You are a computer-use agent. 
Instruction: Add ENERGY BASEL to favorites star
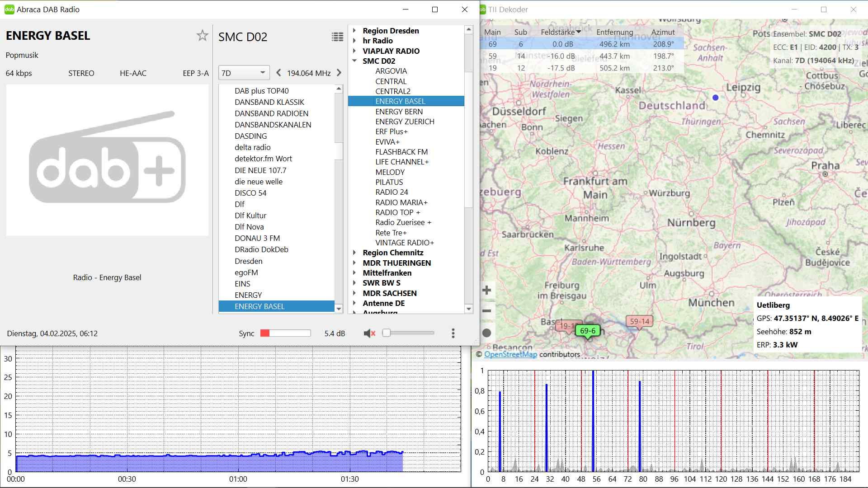tap(202, 36)
